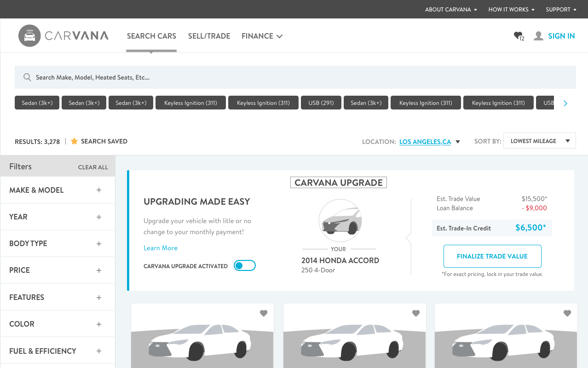Click the Results: 3,278 count text

point(37,142)
